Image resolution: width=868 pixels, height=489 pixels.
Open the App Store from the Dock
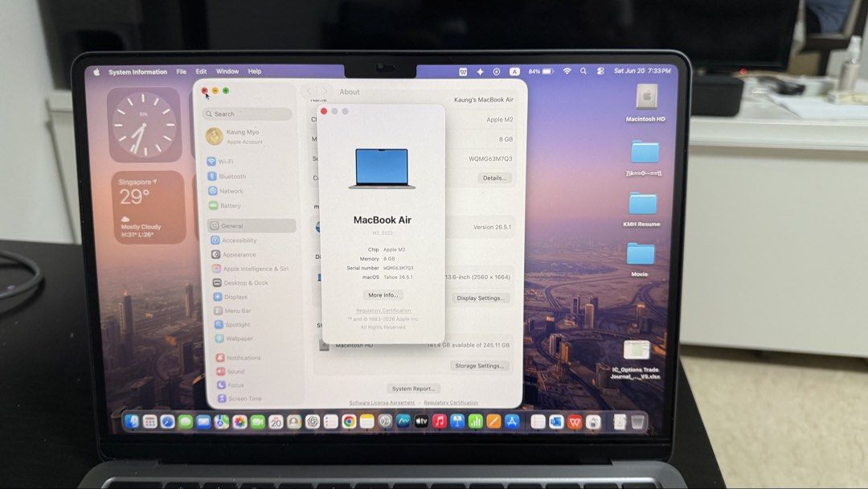512,422
